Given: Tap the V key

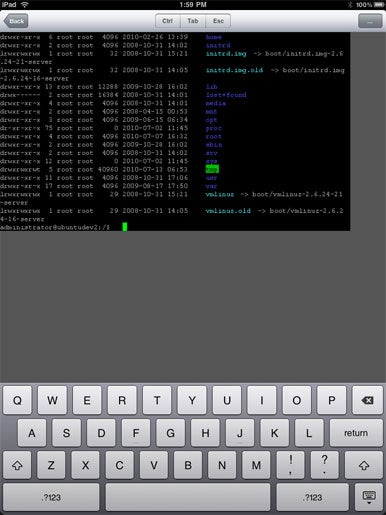Looking at the screenshot, I should pos(154,465).
